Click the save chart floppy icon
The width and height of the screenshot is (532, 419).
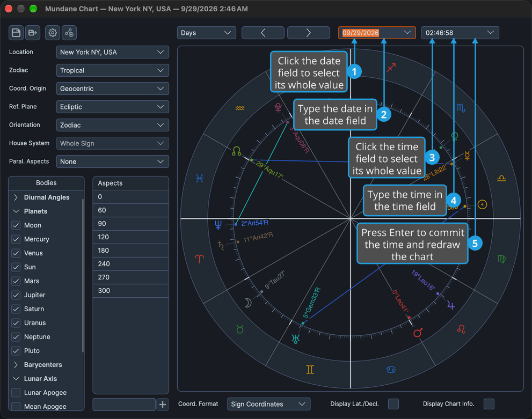[x=16, y=33]
